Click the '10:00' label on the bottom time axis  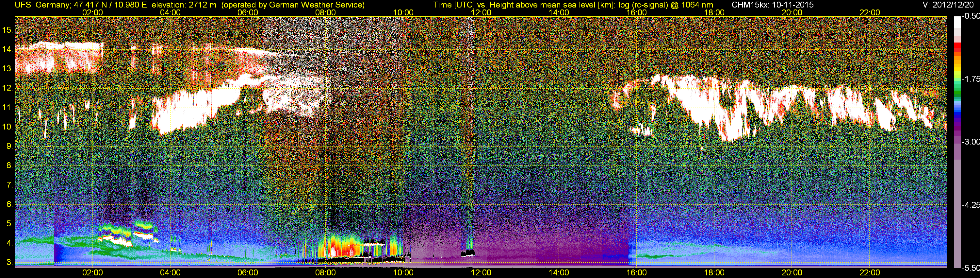click(403, 273)
